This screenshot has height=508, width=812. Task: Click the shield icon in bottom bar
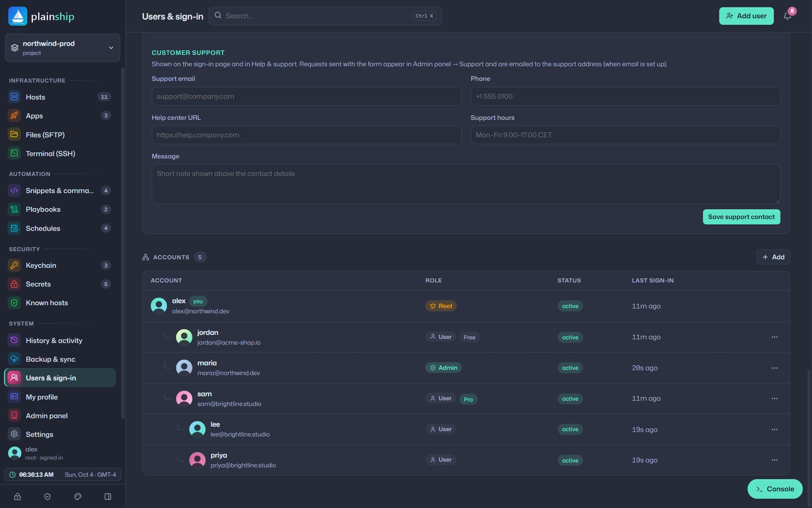(48, 497)
